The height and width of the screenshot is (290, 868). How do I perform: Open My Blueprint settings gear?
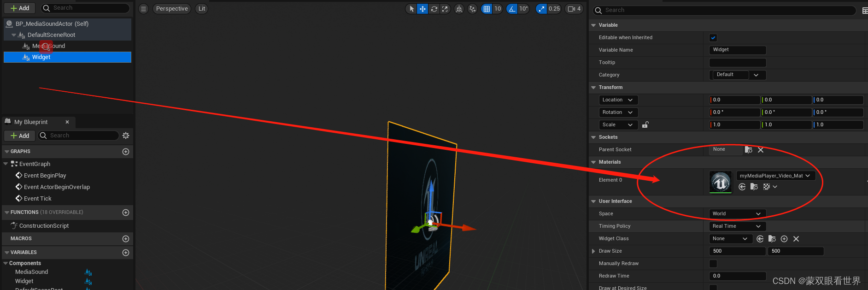pyautogui.click(x=126, y=136)
